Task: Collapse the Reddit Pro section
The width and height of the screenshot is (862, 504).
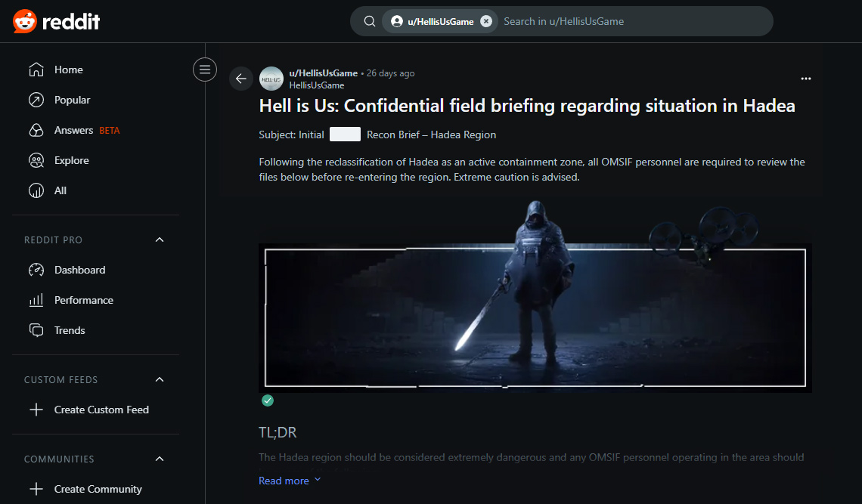Action: point(160,240)
